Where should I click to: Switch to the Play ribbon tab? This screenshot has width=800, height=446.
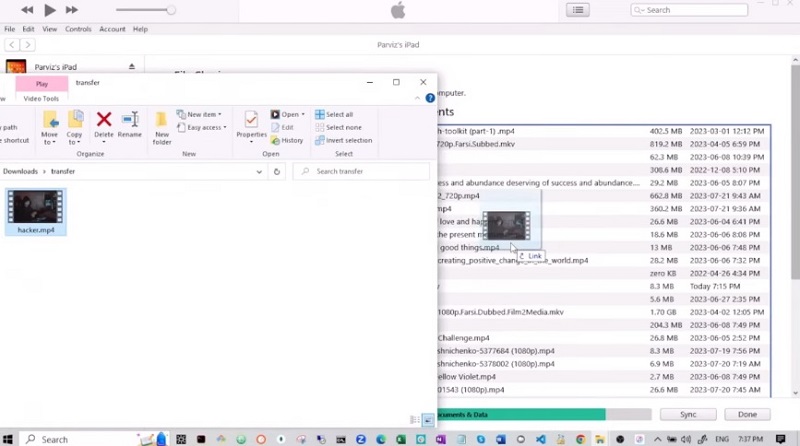(42, 84)
